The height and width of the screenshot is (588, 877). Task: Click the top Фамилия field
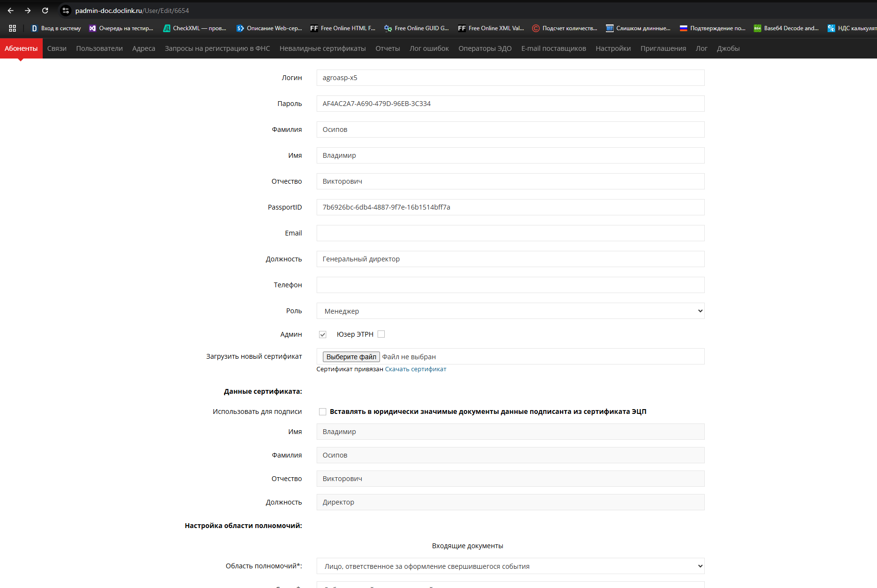pos(510,129)
